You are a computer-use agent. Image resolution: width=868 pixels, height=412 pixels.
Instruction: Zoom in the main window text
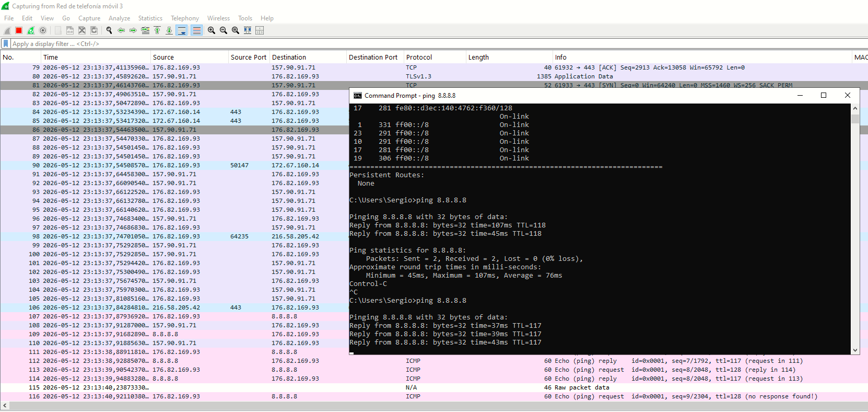tap(212, 30)
